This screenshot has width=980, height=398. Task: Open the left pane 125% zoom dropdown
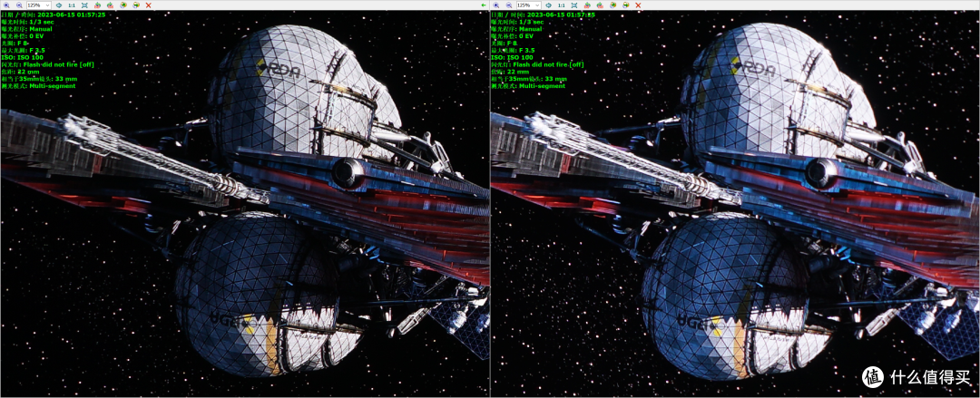pyautogui.click(x=39, y=5)
